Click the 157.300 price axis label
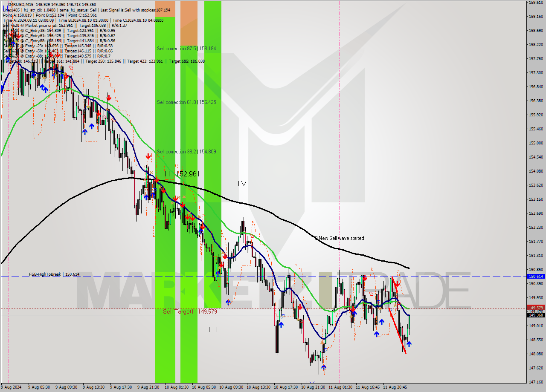The height and width of the screenshot is (392, 546). pos(536,72)
